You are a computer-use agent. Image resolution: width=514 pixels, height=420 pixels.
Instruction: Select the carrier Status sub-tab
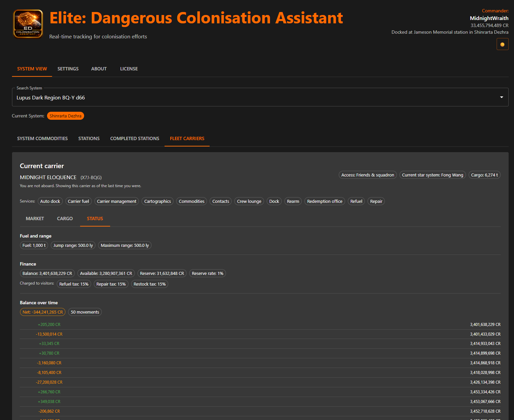coord(95,219)
